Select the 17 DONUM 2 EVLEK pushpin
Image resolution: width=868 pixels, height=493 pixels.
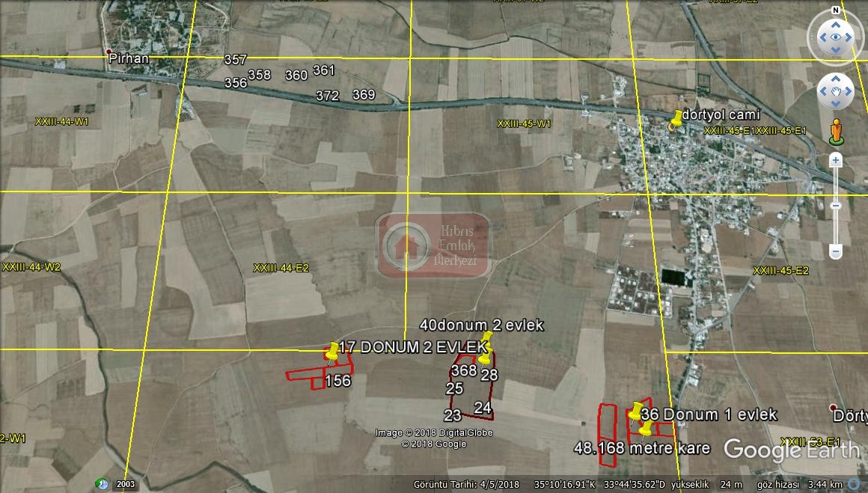tap(333, 352)
